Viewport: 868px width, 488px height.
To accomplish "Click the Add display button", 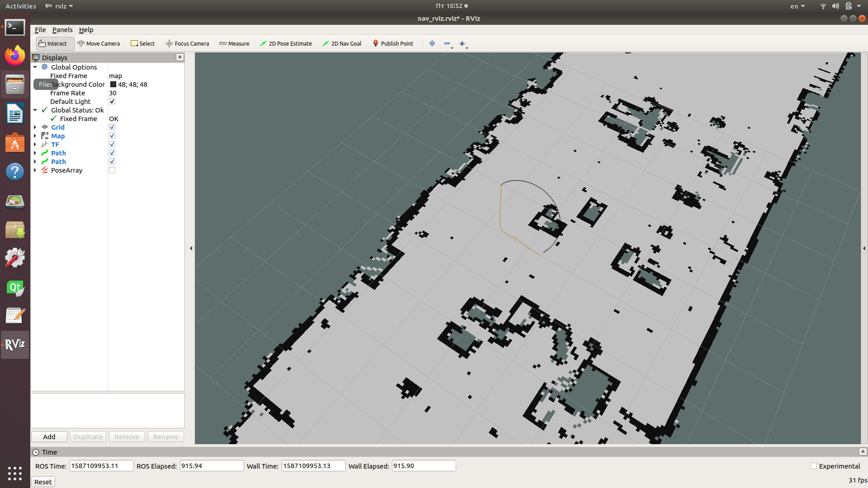I will pyautogui.click(x=49, y=436).
